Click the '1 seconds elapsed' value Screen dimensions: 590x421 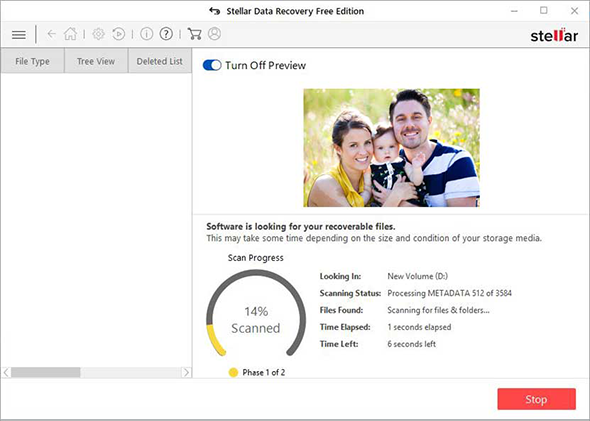click(419, 327)
